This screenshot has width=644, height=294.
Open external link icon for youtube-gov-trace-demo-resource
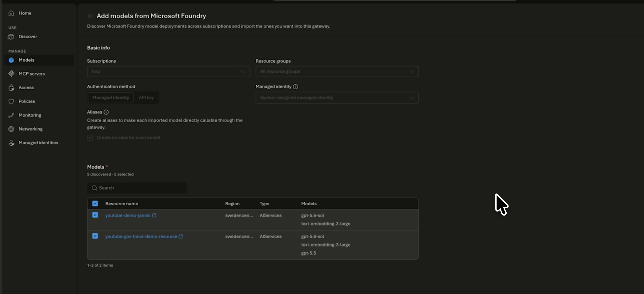tap(181, 236)
